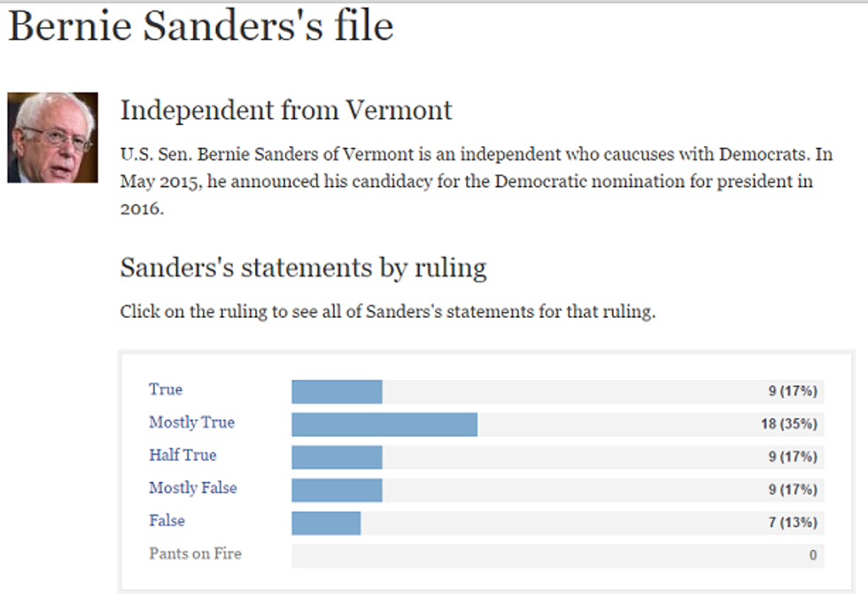868x612 pixels.
Task: Click the 9 (17%) count for True
Action: point(793,391)
